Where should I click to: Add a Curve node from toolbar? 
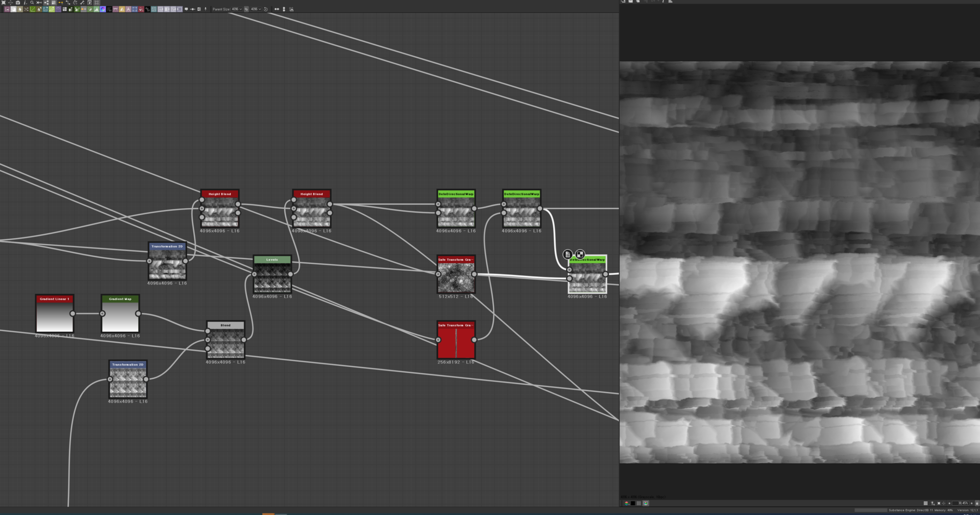pyautogui.click(x=32, y=9)
